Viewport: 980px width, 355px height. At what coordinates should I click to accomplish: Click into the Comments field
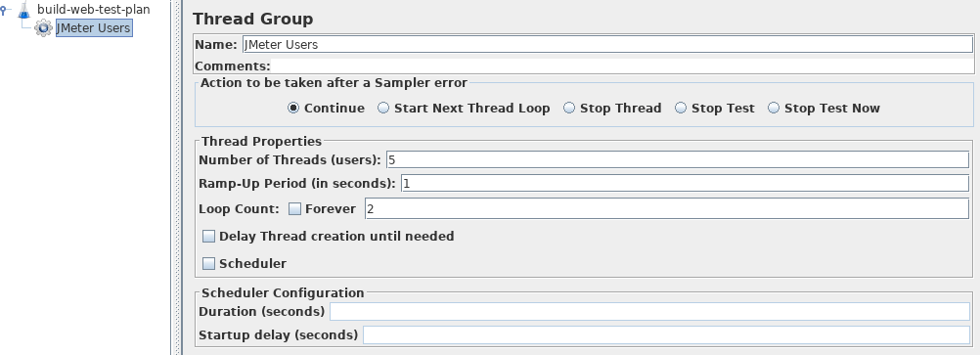tap(622, 66)
